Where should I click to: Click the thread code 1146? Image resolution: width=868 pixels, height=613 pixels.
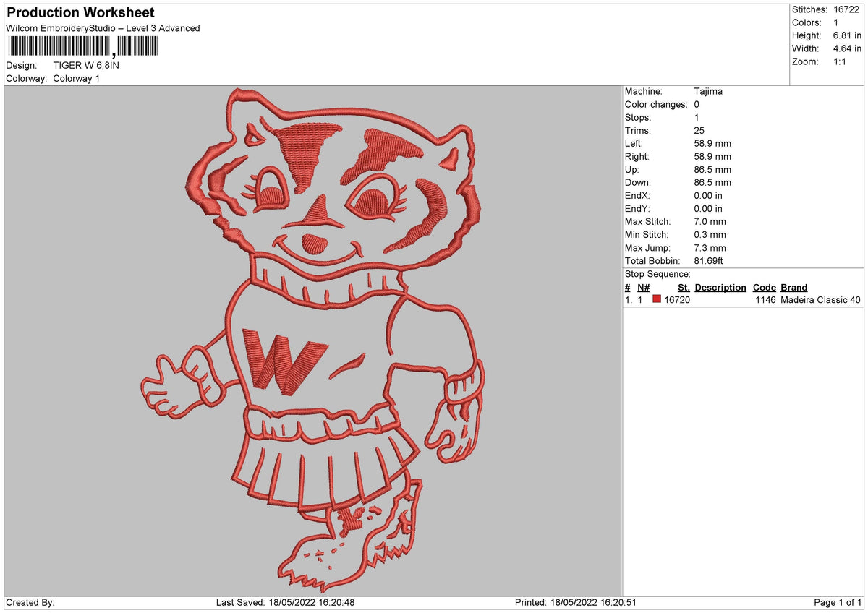[x=765, y=300]
